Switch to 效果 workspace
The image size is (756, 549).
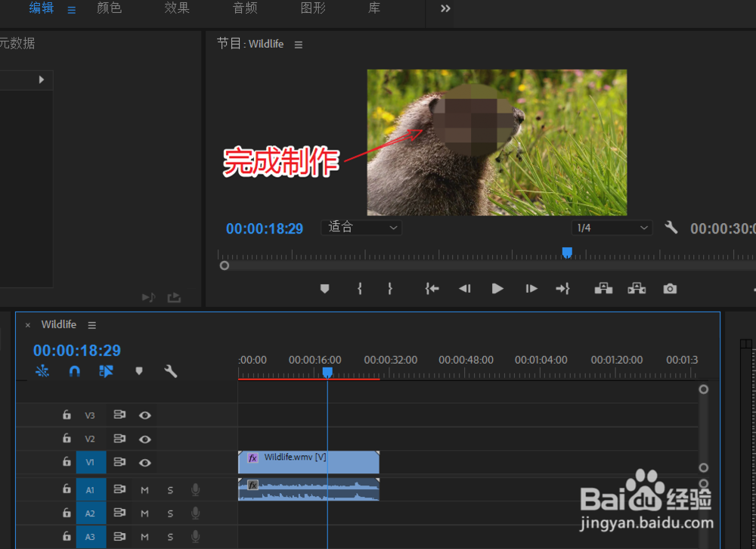(x=177, y=8)
